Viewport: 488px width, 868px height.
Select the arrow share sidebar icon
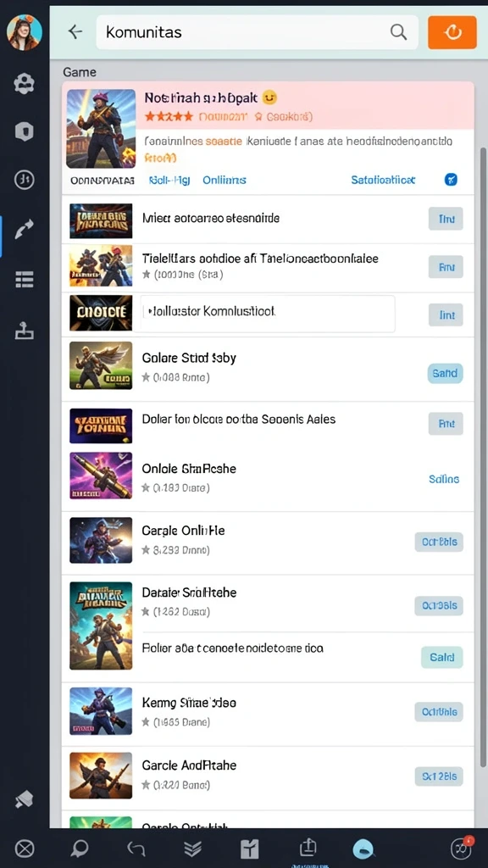(25, 229)
